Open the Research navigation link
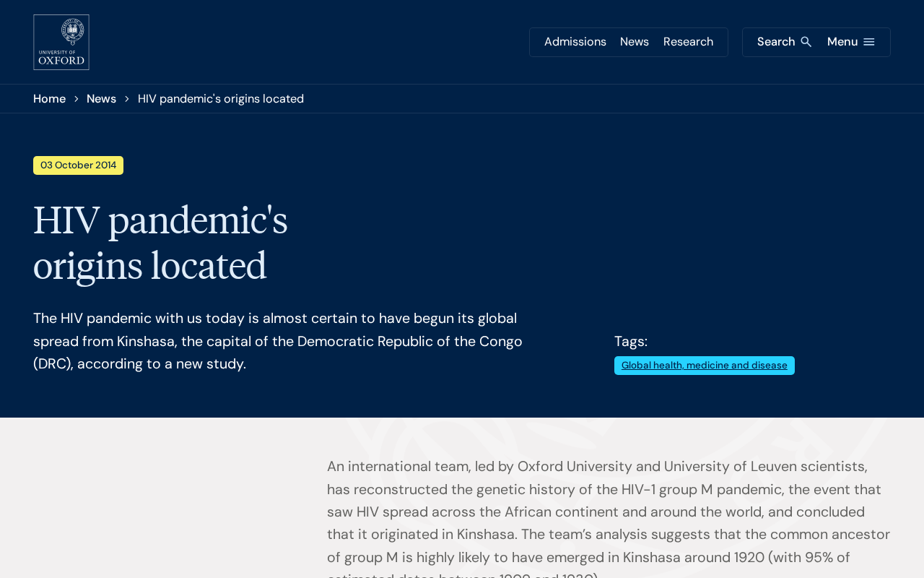Viewport: 924px width, 578px height. pyautogui.click(x=688, y=42)
